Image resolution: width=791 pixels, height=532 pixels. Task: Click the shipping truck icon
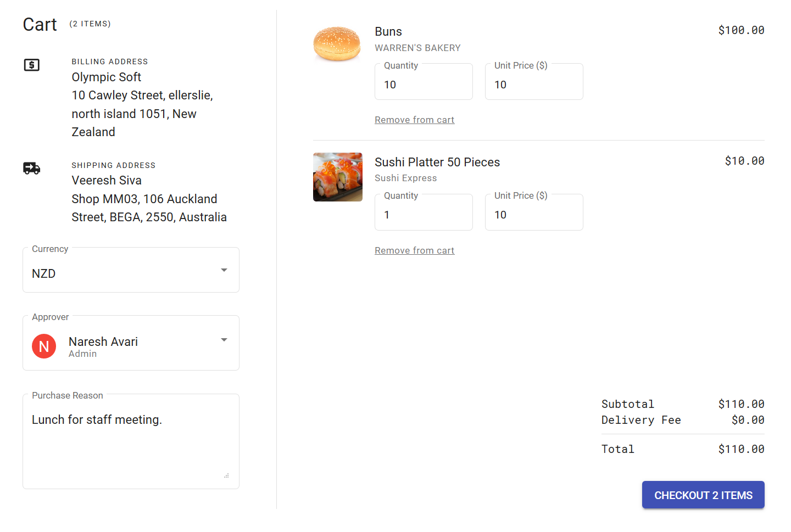32,168
